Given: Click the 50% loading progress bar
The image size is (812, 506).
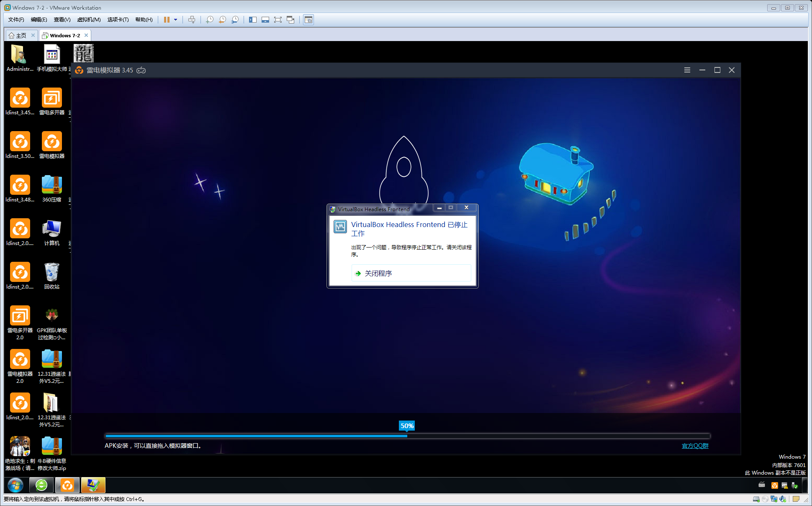Looking at the screenshot, I should tap(407, 436).
